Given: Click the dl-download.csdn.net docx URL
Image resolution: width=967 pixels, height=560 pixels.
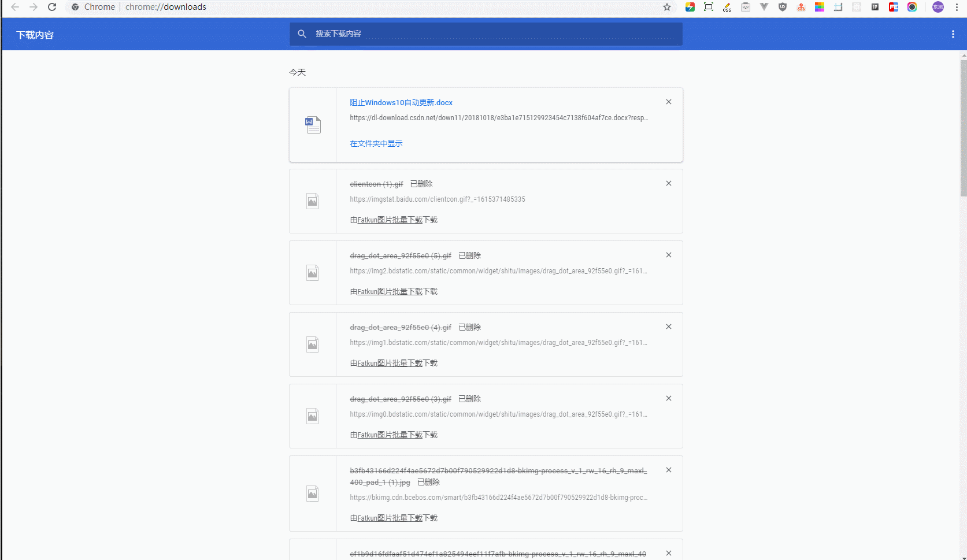Looking at the screenshot, I should 499,118.
